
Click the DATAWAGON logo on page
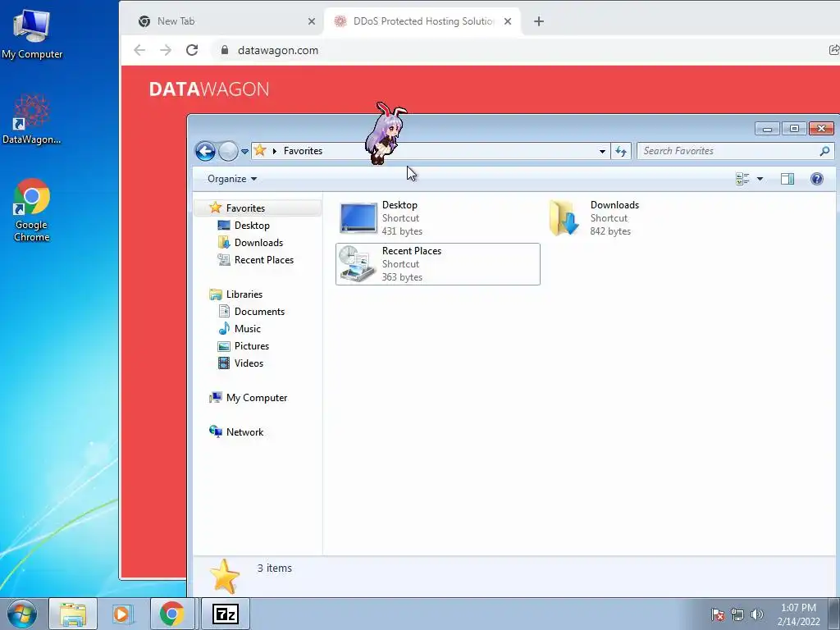click(x=209, y=89)
